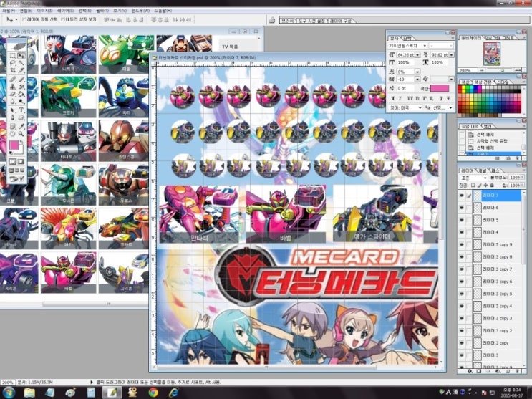Select the Dodge tool
532x399 pixels.
[x=21, y=102]
